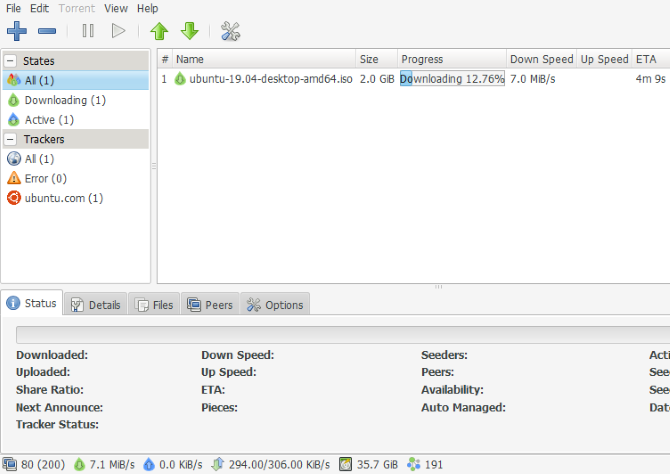The height and width of the screenshot is (474, 670).
Task: Filter by tracker Error (0)
Action: click(76, 178)
